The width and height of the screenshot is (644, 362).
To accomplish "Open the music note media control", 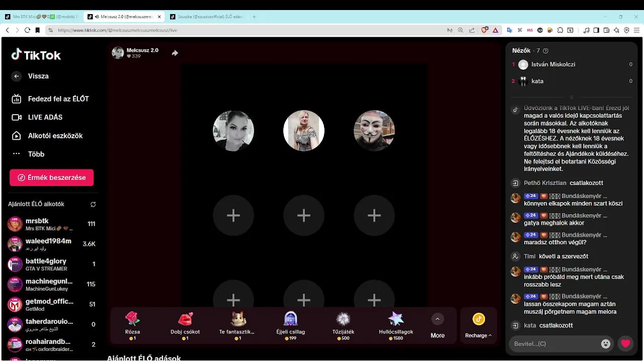I will (x=586, y=30).
